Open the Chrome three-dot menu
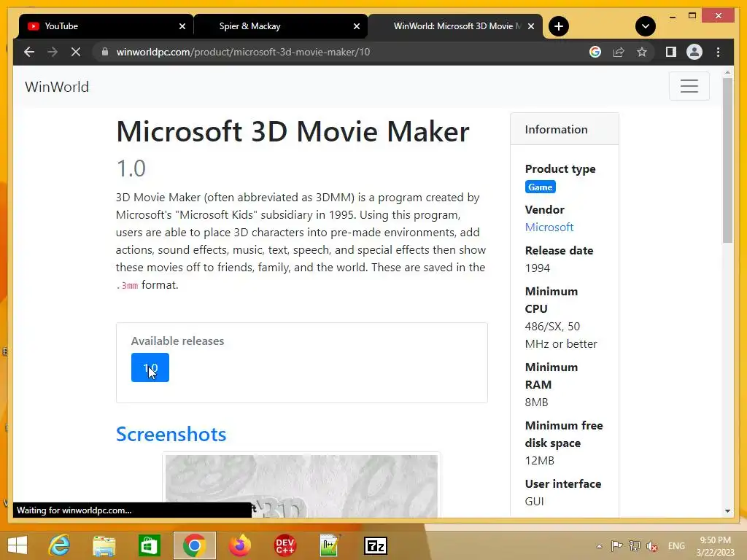The height and width of the screenshot is (560, 747). (718, 52)
